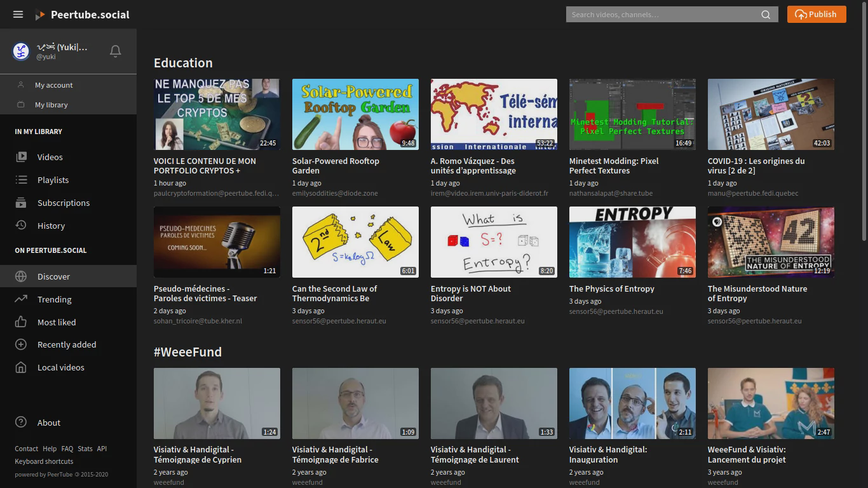Focus the search videos field
Screen dimensions: 868x488
[662, 15]
